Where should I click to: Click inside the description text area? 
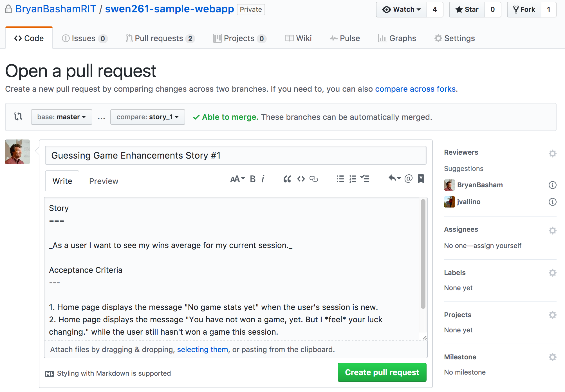pos(232,269)
